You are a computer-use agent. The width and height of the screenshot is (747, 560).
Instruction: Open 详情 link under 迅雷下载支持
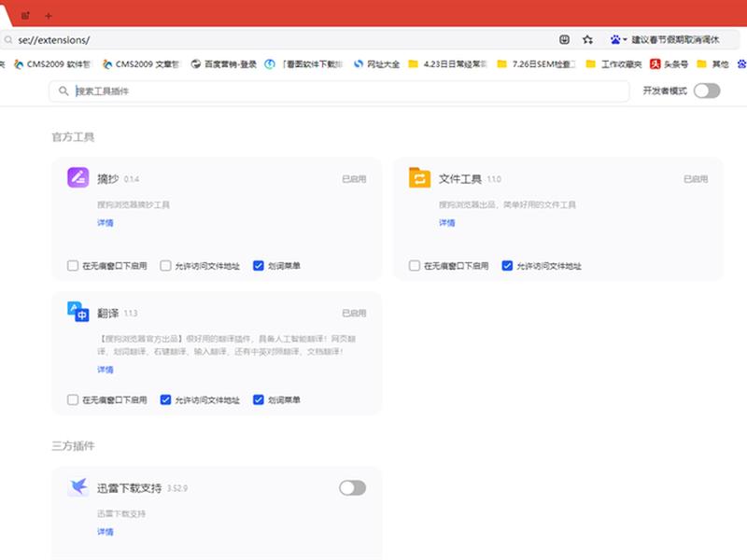point(106,532)
